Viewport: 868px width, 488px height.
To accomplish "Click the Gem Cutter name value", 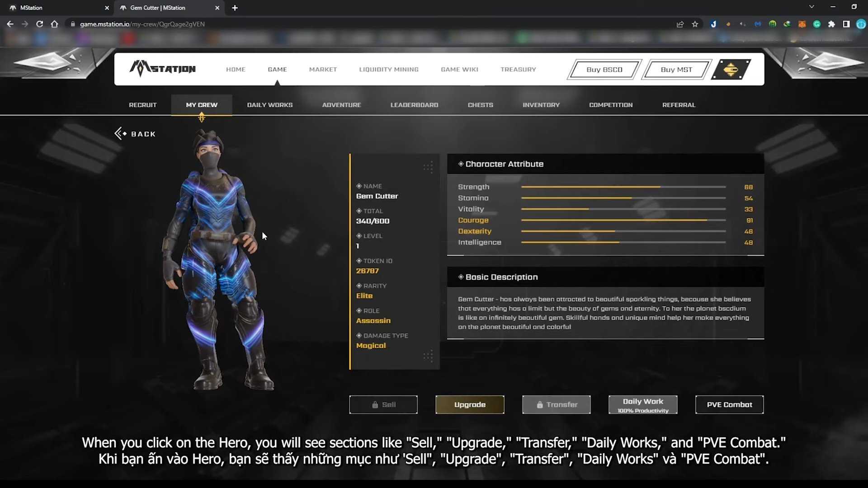I will coord(377,196).
